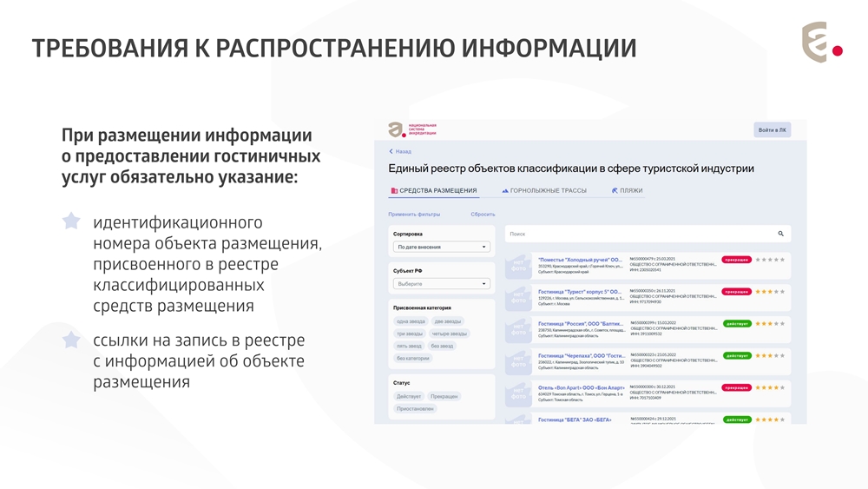The height and width of the screenshot is (489, 868).
Task: Open the Поместье Холодный ручей entry
Action: (580, 260)
